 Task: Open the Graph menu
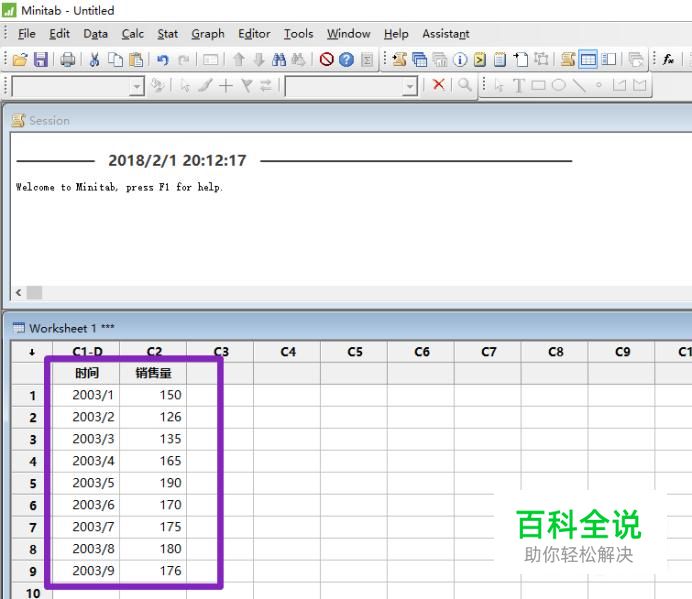pos(208,34)
